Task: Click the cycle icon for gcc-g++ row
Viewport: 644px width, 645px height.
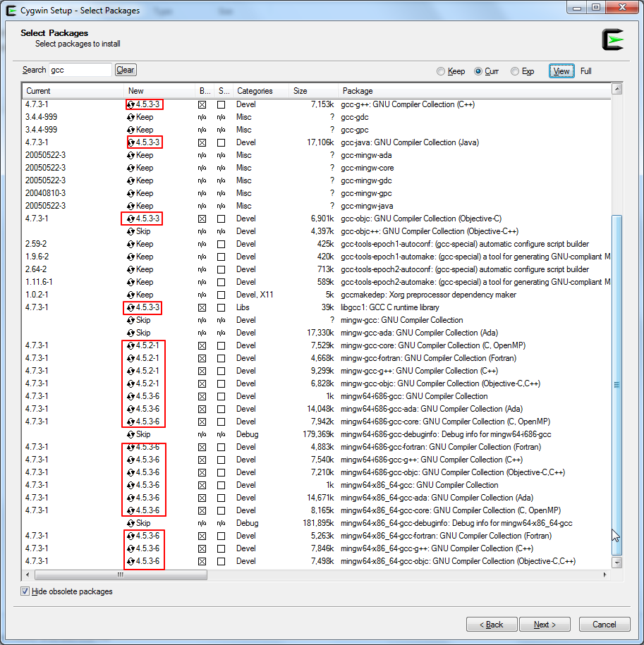Action: pyautogui.click(x=131, y=104)
